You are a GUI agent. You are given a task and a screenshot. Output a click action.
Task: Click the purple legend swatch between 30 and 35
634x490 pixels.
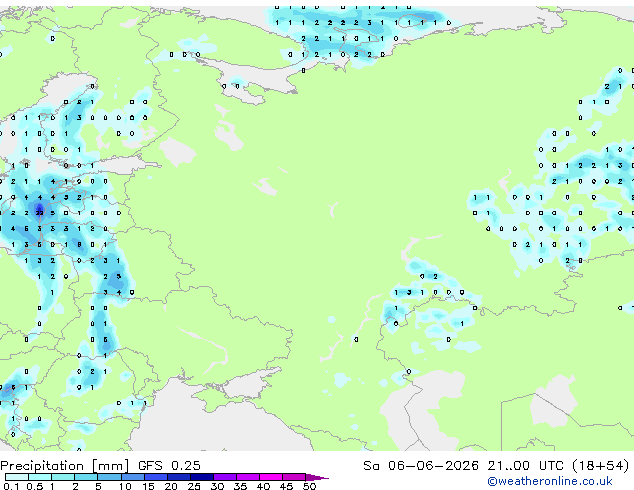[225, 477]
